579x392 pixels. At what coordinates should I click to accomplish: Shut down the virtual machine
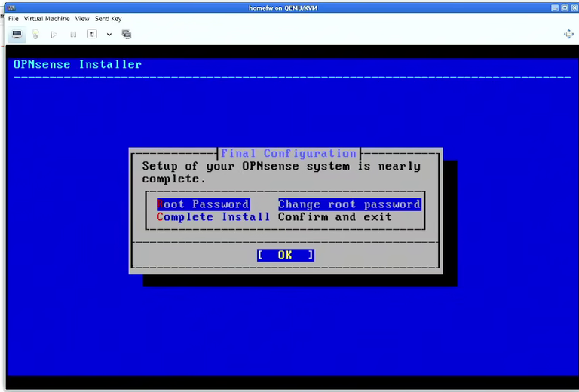click(x=92, y=34)
